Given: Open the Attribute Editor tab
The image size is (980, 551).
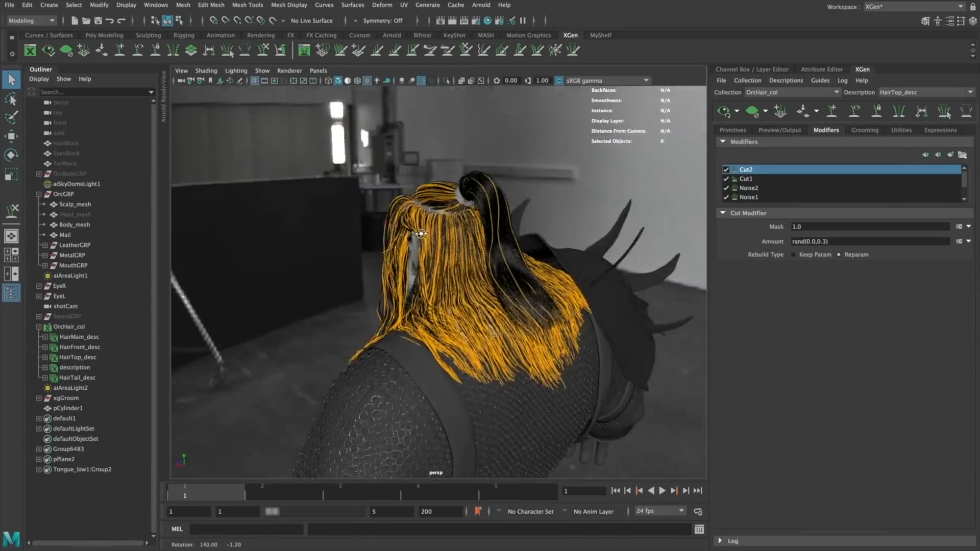Looking at the screenshot, I should 822,69.
